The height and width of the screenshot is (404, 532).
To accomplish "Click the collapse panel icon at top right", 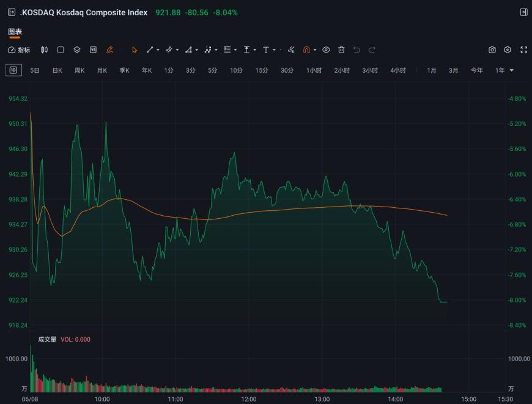I will click(523, 12).
